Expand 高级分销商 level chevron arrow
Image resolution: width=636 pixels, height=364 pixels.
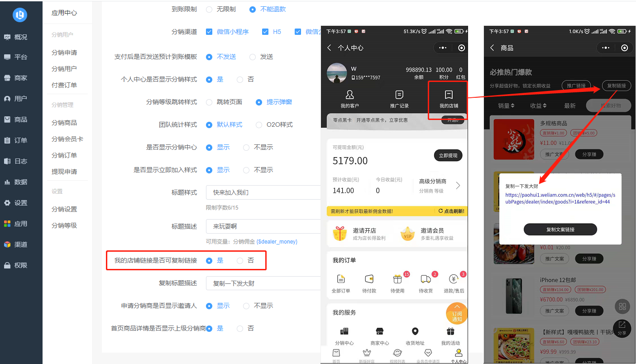pos(458,185)
